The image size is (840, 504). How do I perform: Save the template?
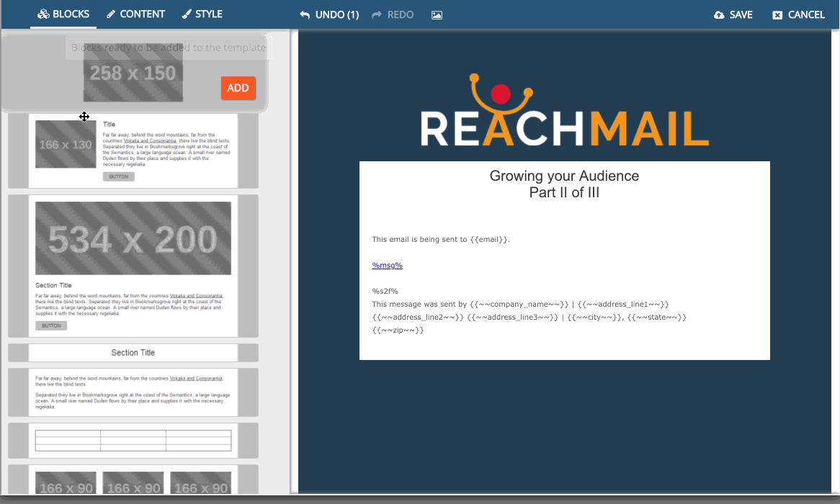point(733,14)
